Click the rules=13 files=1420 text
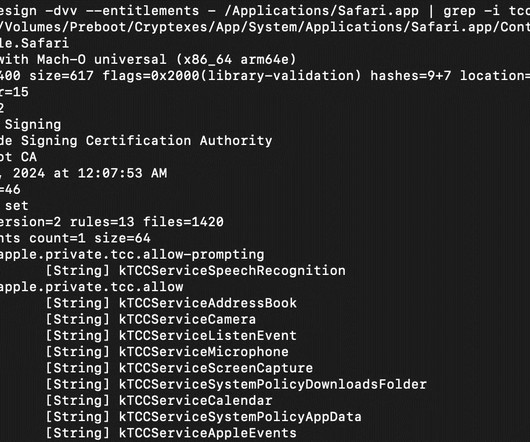Viewport: 530px width, 442px height. tap(146, 222)
